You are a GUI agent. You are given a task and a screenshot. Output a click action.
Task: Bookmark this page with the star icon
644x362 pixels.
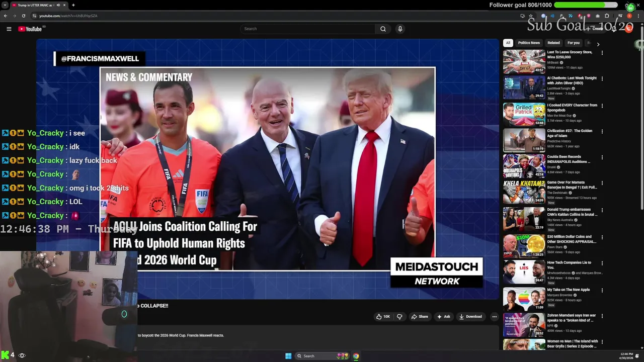[530, 16]
